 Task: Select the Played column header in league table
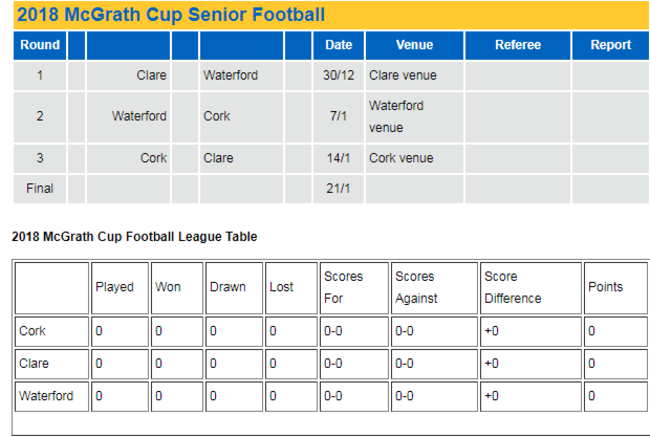[x=114, y=287]
